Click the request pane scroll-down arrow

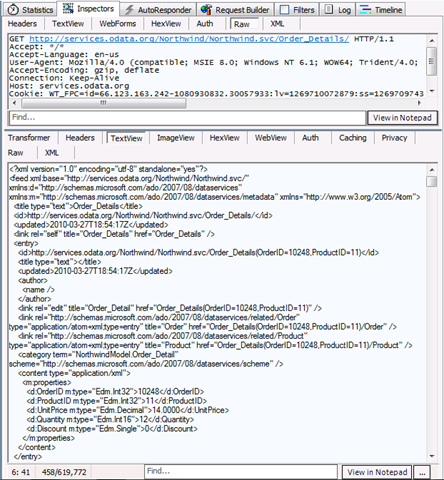(432, 91)
